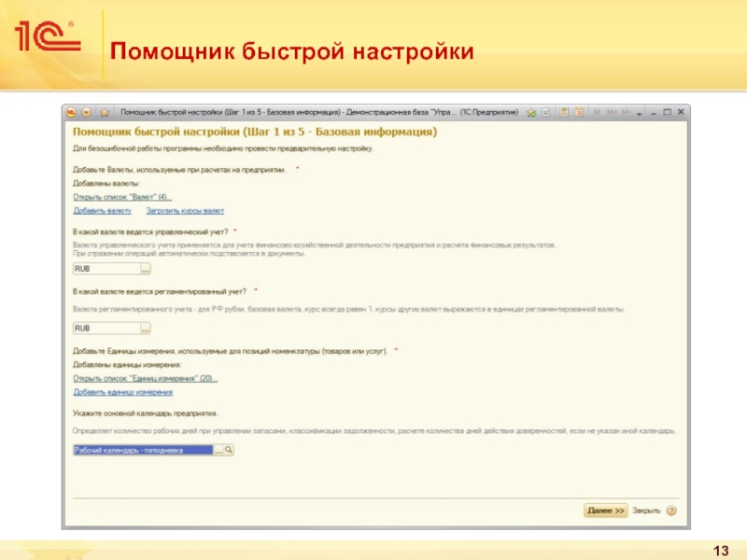
Task: Click the 'Рабочий календарь - пятидневка' field
Action: (142, 450)
